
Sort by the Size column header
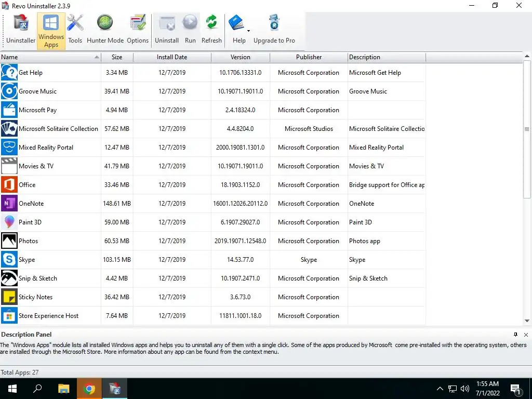(117, 57)
